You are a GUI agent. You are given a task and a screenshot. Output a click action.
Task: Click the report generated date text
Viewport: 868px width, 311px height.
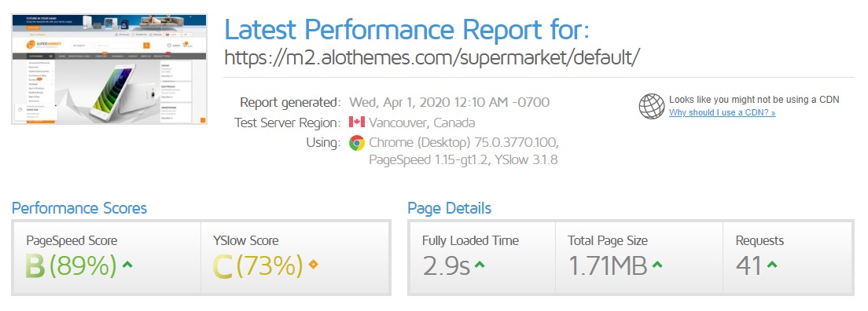tap(449, 102)
